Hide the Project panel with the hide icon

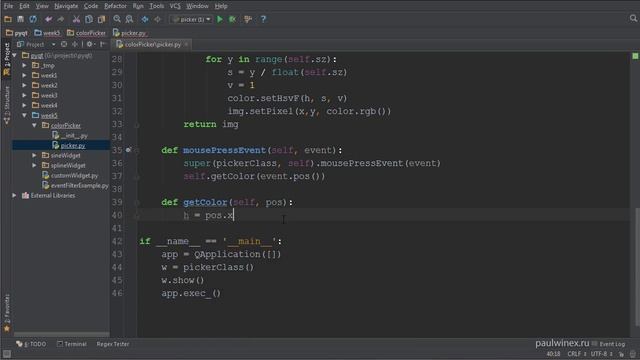click(x=102, y=44)
